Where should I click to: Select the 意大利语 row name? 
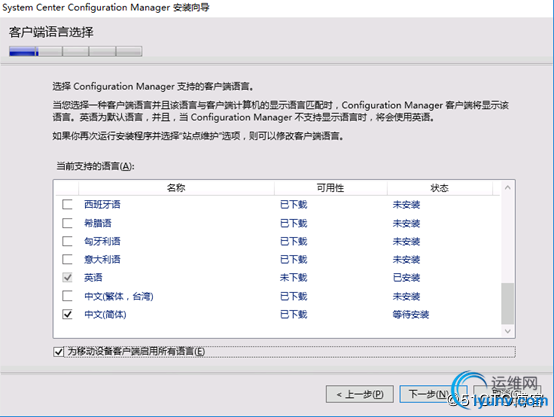point(102,259)
